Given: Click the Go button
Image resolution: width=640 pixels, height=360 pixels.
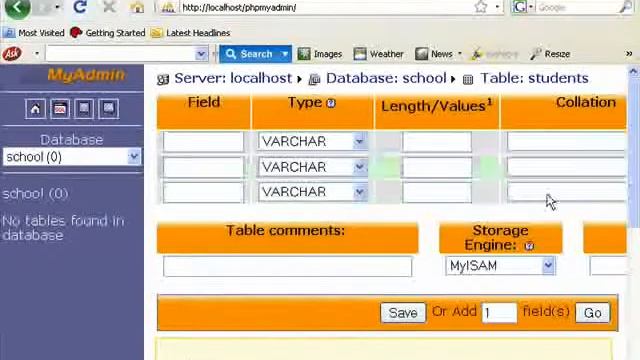Looking at the screenshot, I should [x=592, y=313].
